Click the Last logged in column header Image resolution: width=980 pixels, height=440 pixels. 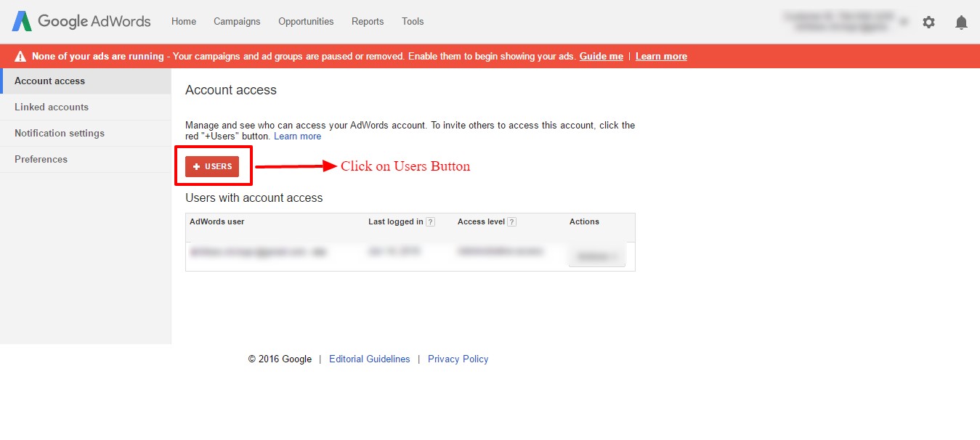coord(396,221)
